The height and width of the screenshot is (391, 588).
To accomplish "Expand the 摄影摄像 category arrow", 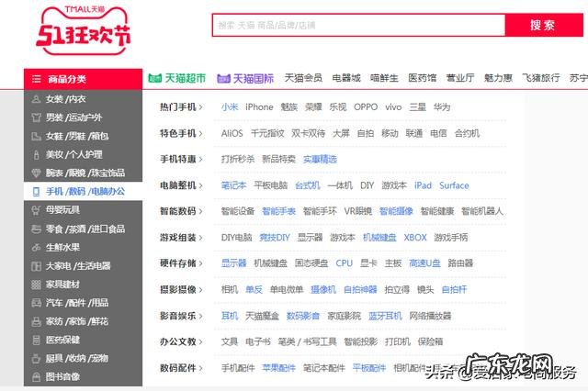I will tap(201, 290).
